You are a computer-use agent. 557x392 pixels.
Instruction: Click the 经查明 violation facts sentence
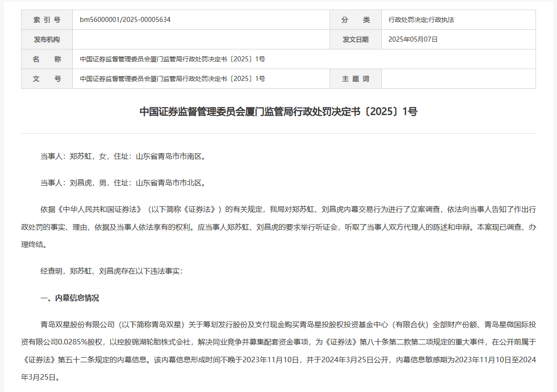pyautogui.click(x=111, y=271)
